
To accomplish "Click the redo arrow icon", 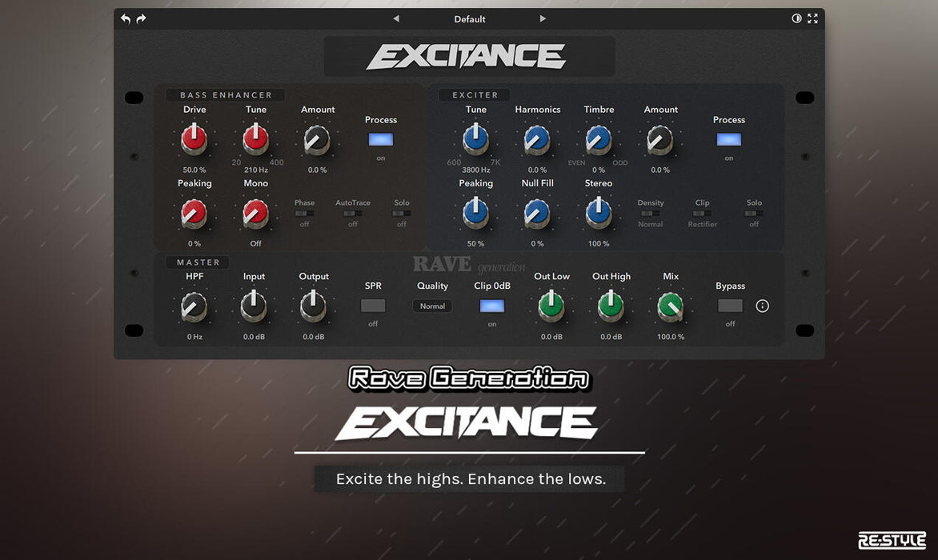I will (141, 18).
